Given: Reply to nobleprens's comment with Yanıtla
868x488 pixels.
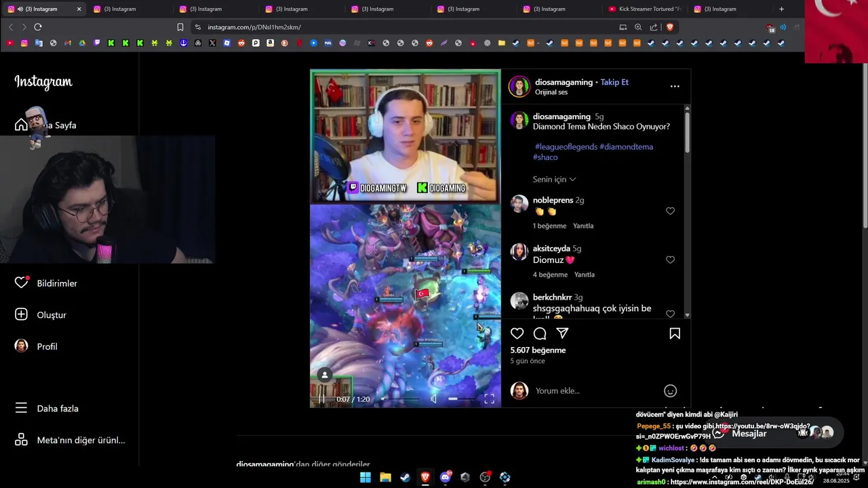Looking at the screenshot, I should point(583,226).
